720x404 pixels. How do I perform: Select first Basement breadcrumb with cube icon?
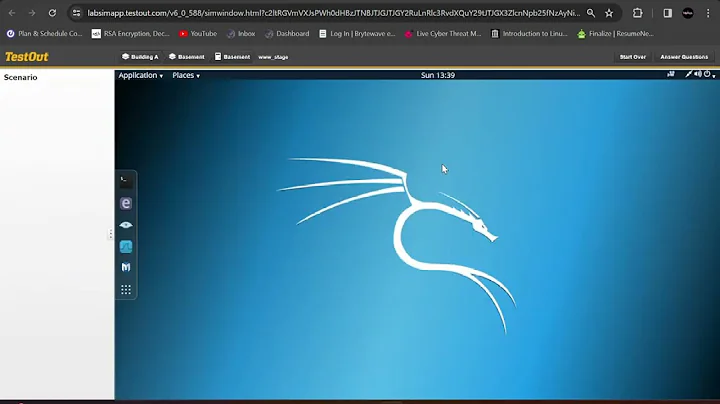[x=186, y=57]
